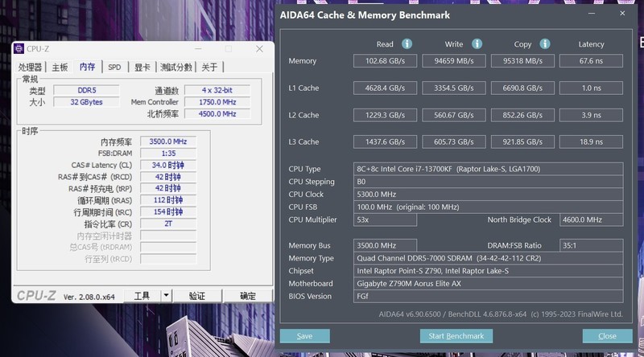Click the Memory Type field DDR5-7000 SDRAM
The width and height of the screenshot is (644, 357).
pyautogui.click(x=489, y=258)
